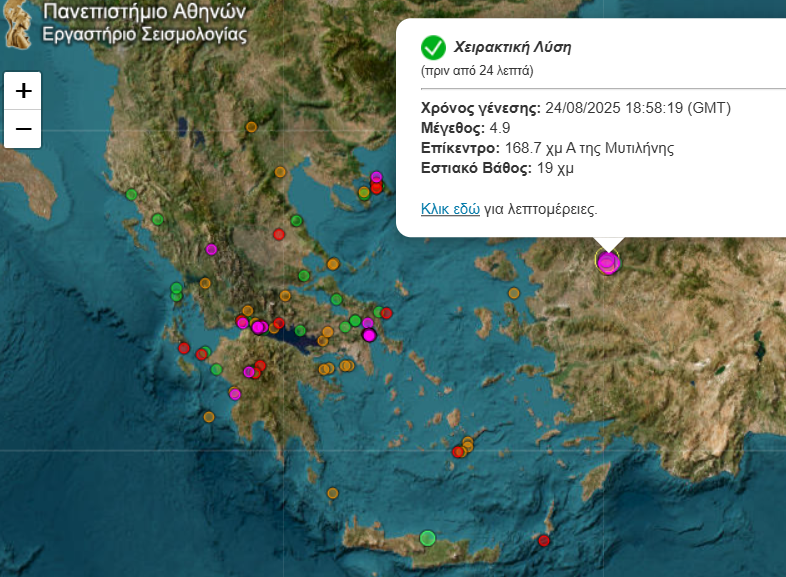Select the magenta marker on the Chalkidiki peninsula
Image resolution: width=786 pixels, height=577 pixels.
[x=376, y=177]
